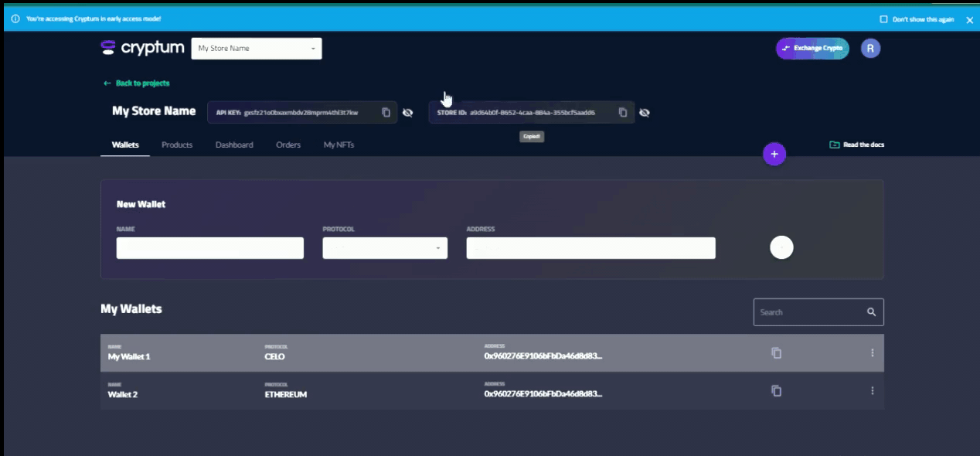The width and height of the screenshot is (980, 456).
Task: Open the My Store Name dropdown
Action: pos(257,48)
